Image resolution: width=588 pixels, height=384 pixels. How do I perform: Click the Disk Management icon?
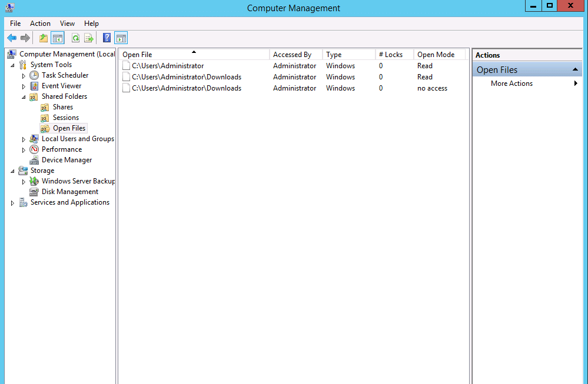[x=34, y=192]
